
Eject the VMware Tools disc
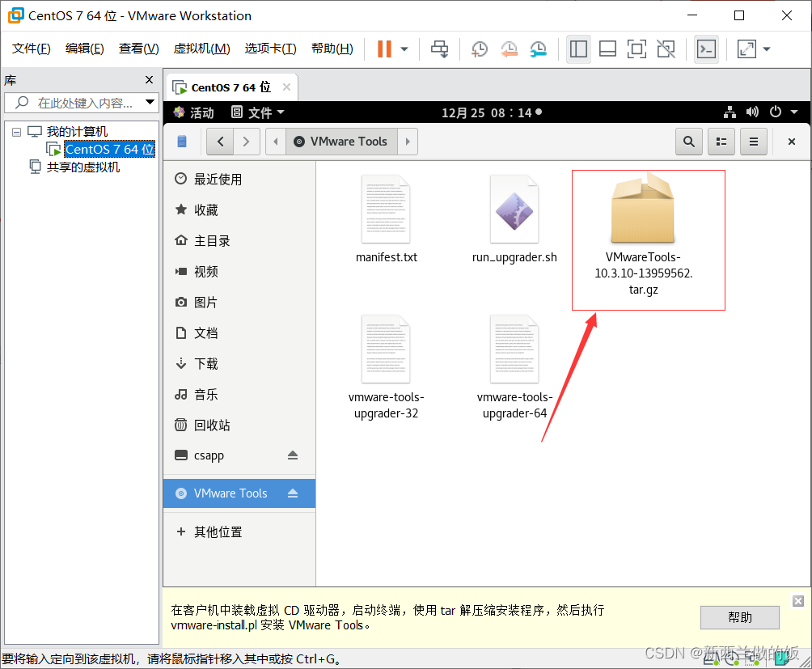click(293, 493)
